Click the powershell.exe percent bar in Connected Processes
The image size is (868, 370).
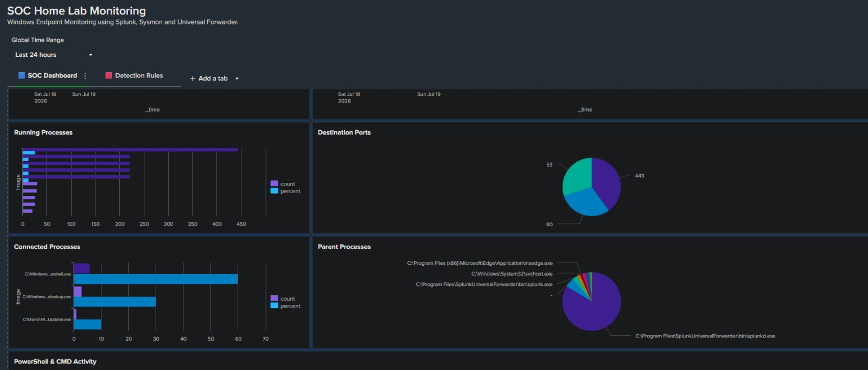(x=156, y=279)
